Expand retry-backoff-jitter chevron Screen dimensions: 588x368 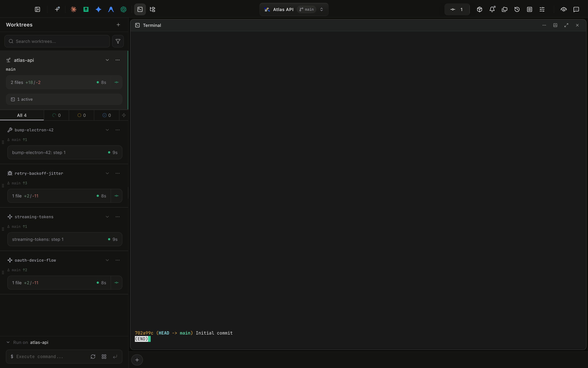click(x=107, y=173)
